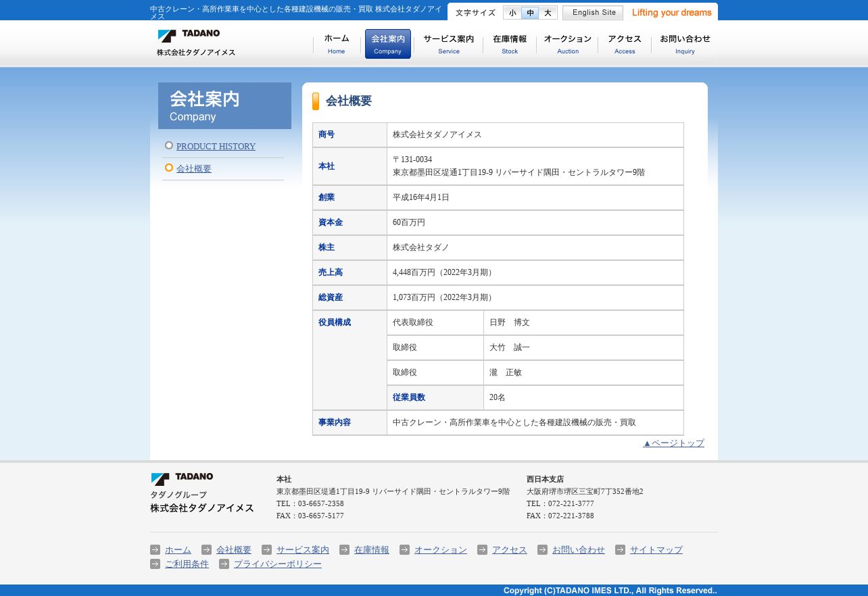868x596 pixels.
Task: Open the お問い合わせ Inquiry menu item
Action: click(685, 44)
